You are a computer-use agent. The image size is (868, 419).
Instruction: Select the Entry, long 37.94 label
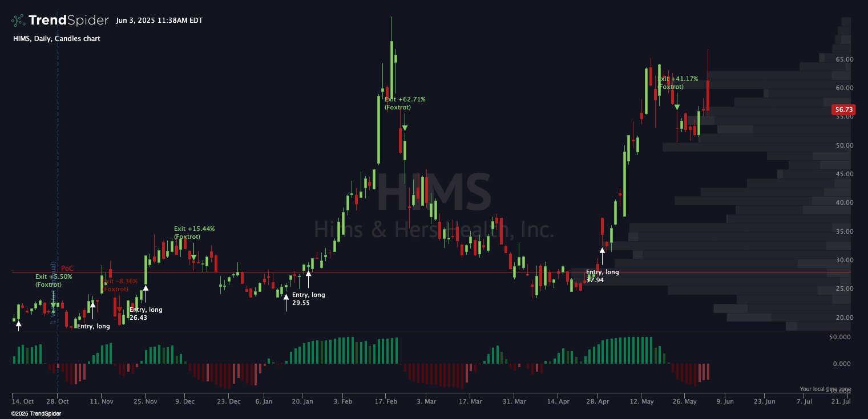coord(602,276)
